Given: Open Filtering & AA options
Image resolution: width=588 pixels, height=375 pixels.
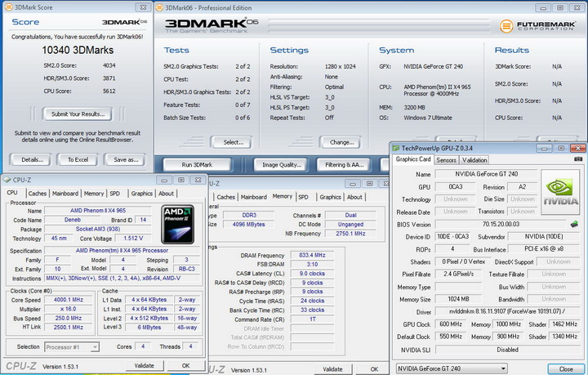Looking at the screenshot, I should tap(345, 165).
